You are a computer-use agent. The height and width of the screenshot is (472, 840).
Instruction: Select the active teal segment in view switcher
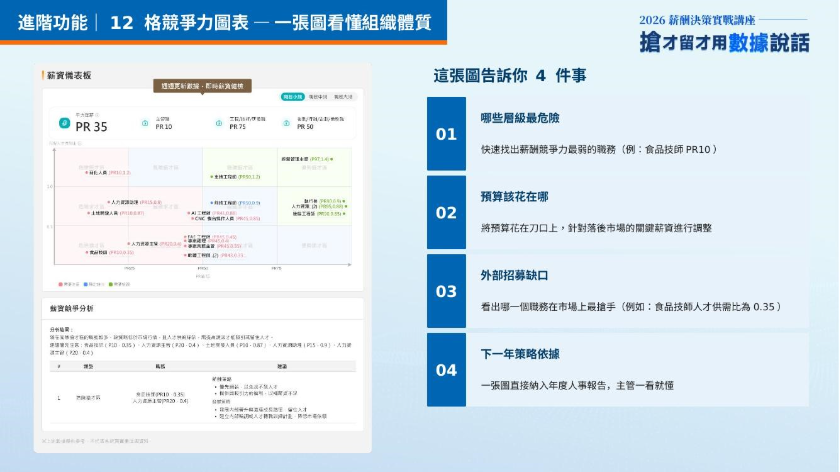click(292, 97)
